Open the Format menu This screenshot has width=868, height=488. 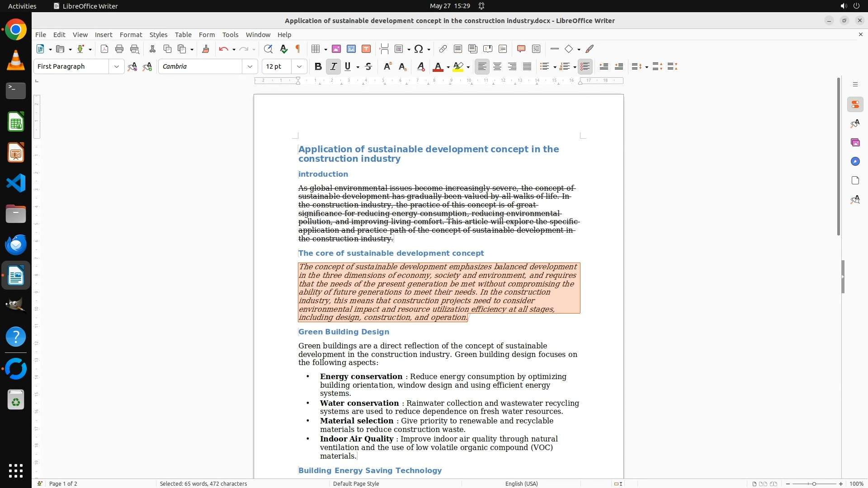[131, 35]
